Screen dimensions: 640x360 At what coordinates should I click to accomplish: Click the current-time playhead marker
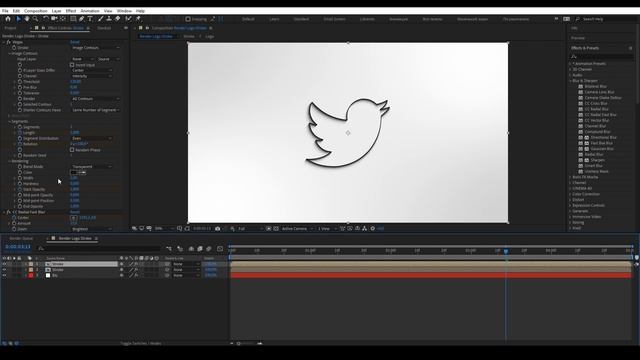point(506,251)
